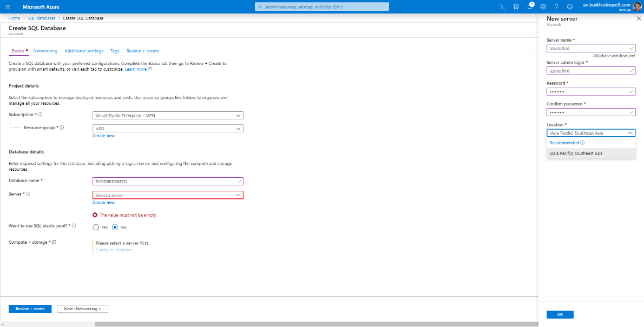Show SQL elastic pool info icon
Image resolution: width=644 pixels, height=327 pixels.
[x=74, y=226]
